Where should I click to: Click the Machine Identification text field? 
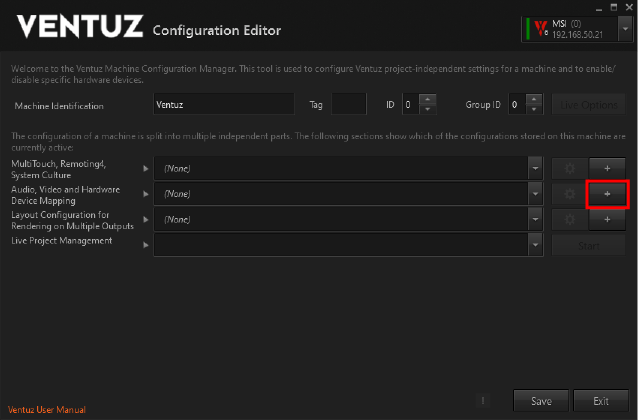(x=223, y=104)
